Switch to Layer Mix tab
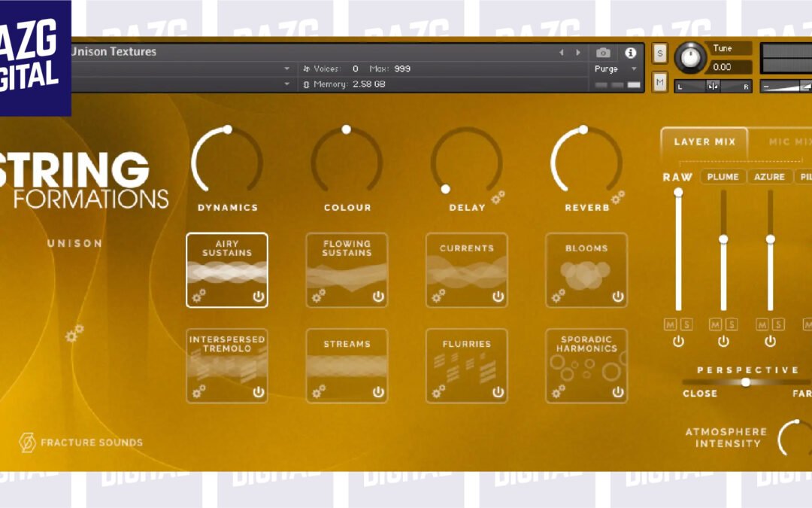 pos(704,142)
